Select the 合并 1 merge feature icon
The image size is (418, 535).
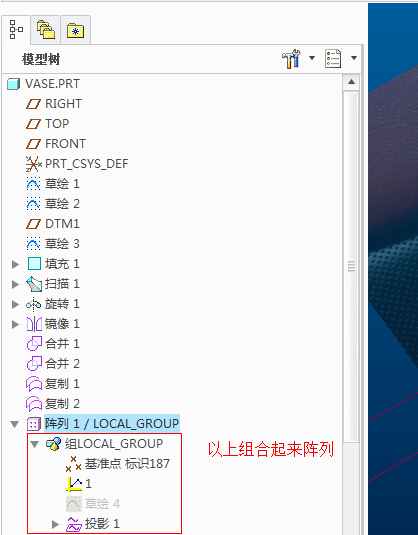tap(34, 344)
